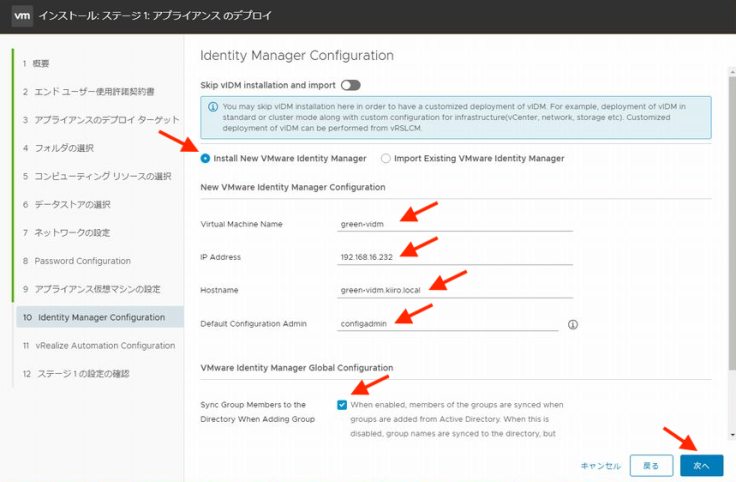
Task: Click the scrollbar up arrow
Action: [x=732, y=72]
